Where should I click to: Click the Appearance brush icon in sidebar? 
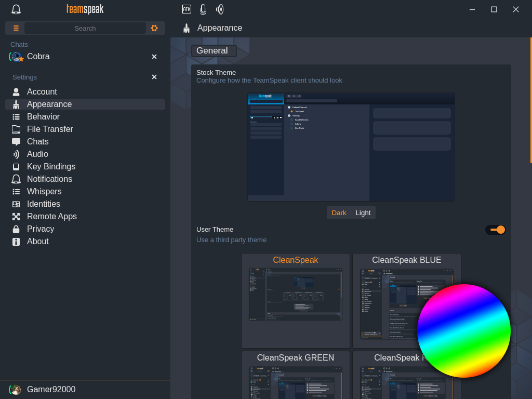[16, 104]
